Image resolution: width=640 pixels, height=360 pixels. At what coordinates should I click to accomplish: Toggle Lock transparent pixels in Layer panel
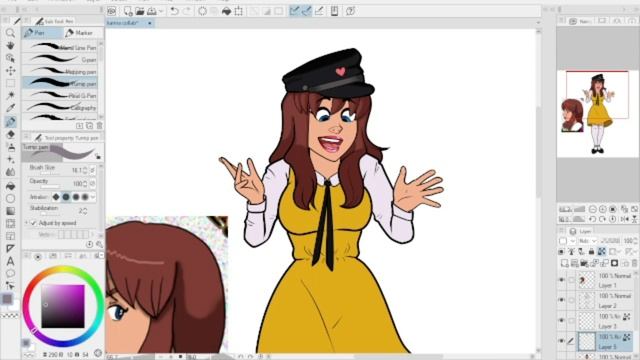(x=601, y=251)
